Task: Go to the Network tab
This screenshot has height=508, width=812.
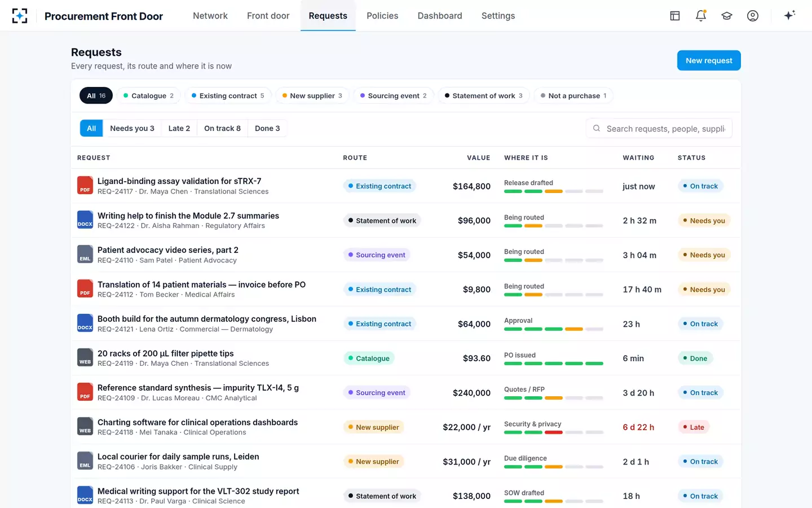Action: coord(210,16)
